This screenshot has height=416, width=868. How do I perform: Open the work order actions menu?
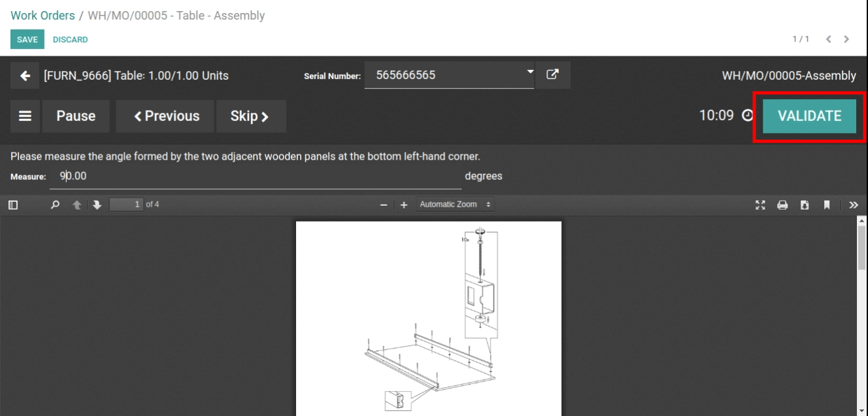coord(25,116)
